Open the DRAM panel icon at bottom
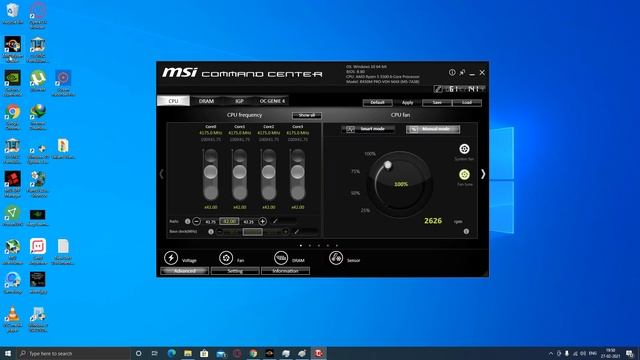The image size is (640, 360). click(x=281, y=258)
